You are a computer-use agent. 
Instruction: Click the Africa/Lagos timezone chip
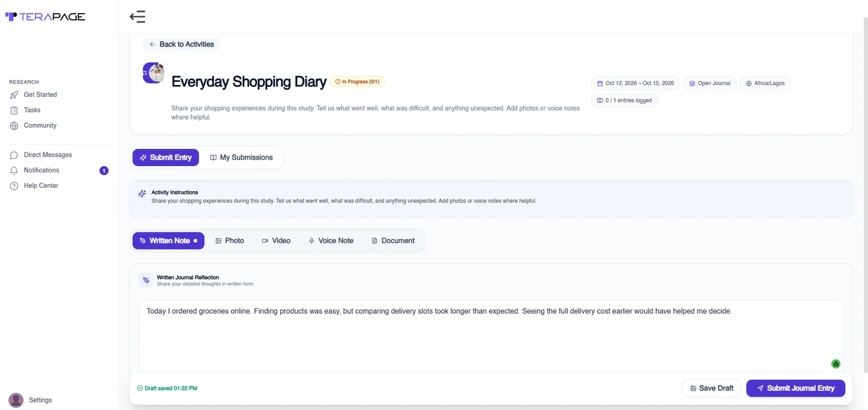click(x=766, y=83)
